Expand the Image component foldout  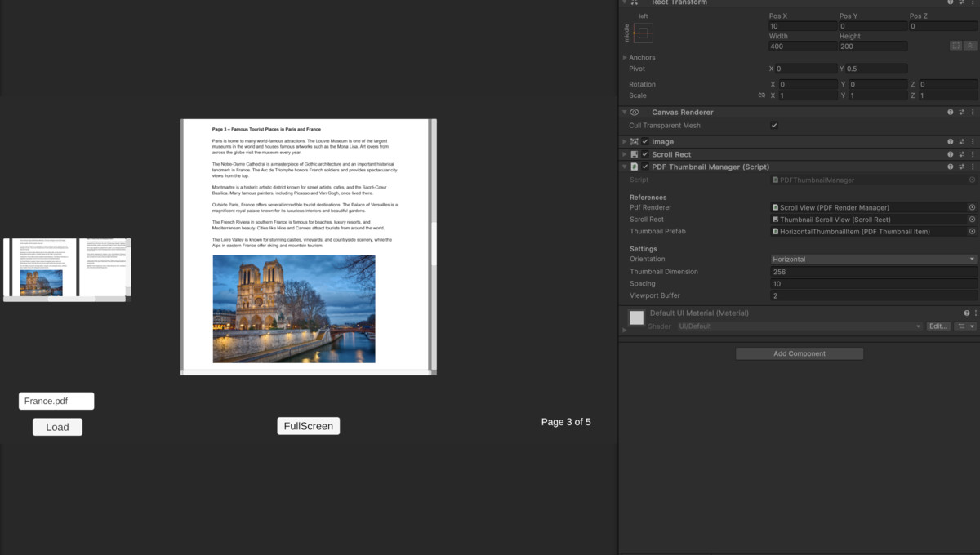pos(625,142)
